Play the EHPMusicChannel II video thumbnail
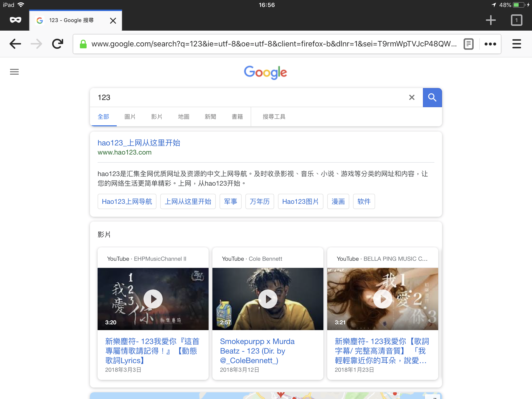This screenshot has height=399, width=532. point(153,299)
